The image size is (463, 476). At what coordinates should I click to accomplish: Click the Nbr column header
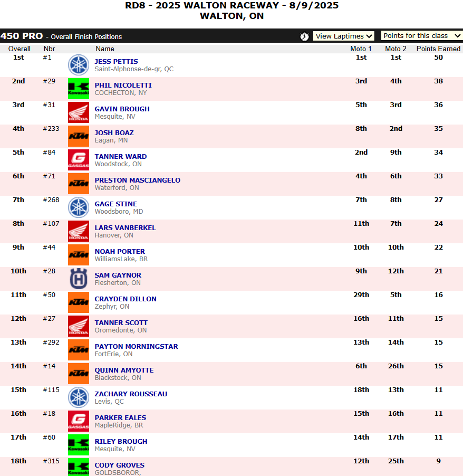49,49
